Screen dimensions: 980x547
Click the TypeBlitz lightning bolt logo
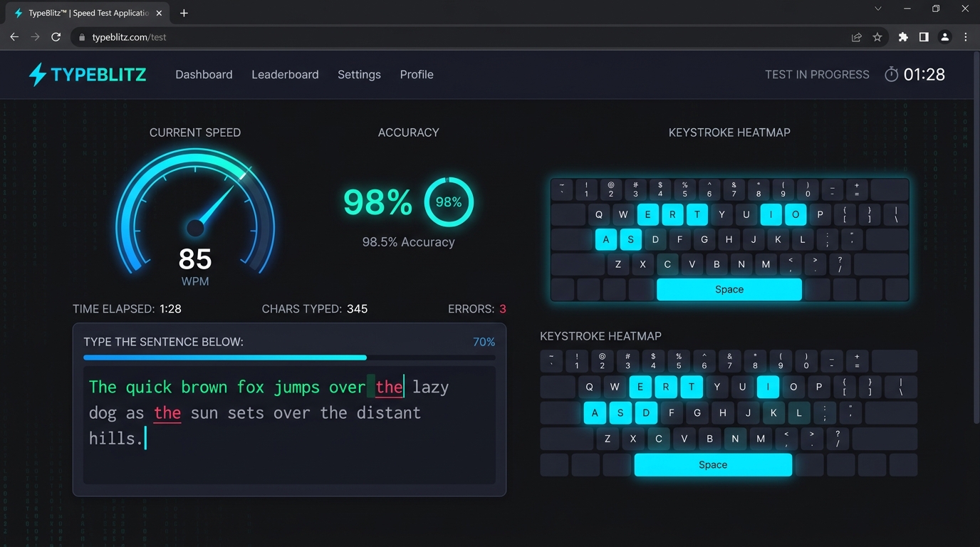point(38,74)
